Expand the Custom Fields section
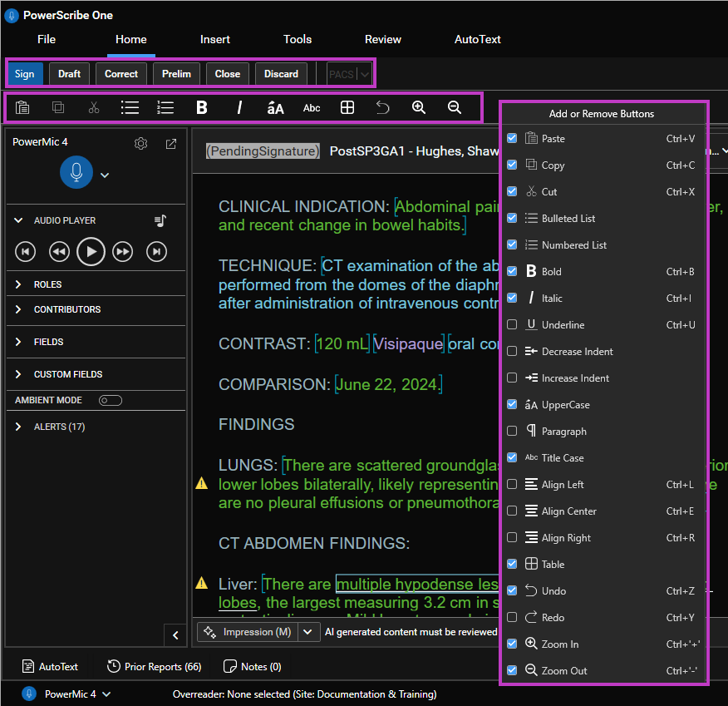728x706 pixels. (x=18, y=374)
